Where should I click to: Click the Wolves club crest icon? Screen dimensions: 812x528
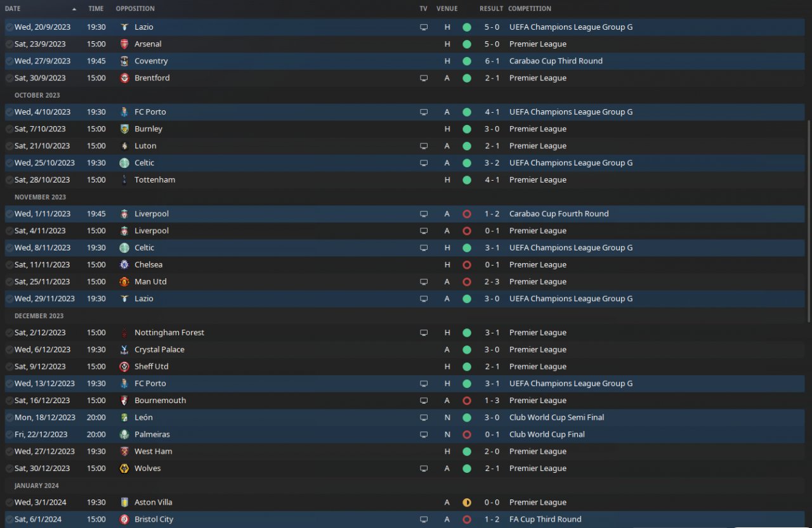(x=124, y=468)
